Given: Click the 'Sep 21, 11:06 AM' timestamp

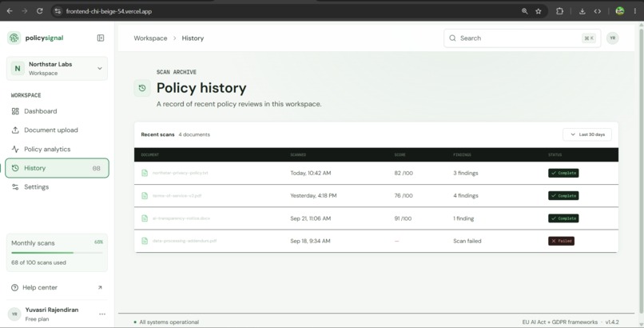Looking at the screenshot, I should click(x=311, y=218).
